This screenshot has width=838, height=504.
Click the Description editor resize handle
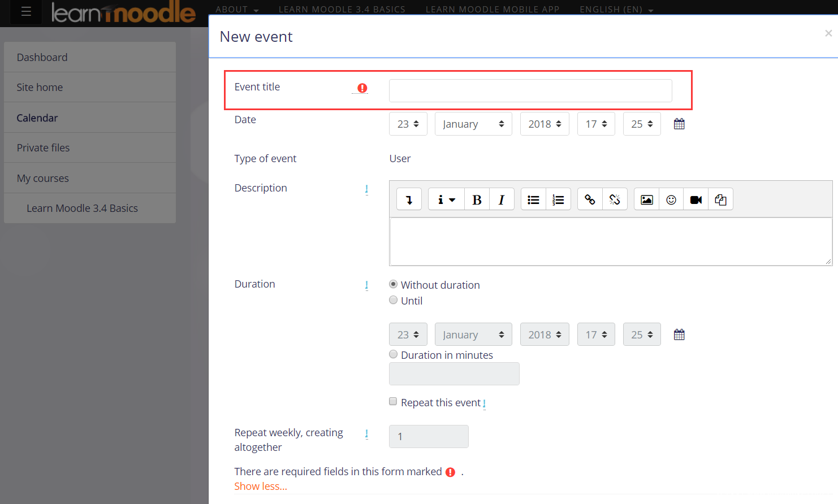828,261
